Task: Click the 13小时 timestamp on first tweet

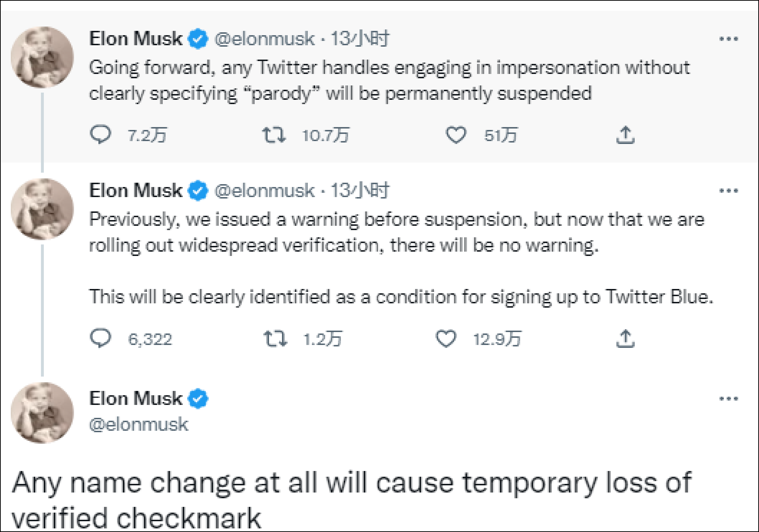Action: [360, 38]
